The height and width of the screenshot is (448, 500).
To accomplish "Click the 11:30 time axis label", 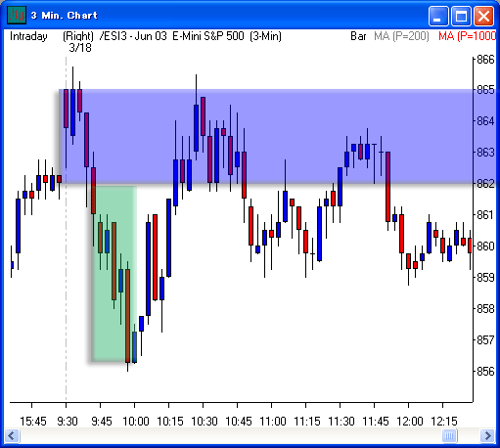I will (341, 422).
